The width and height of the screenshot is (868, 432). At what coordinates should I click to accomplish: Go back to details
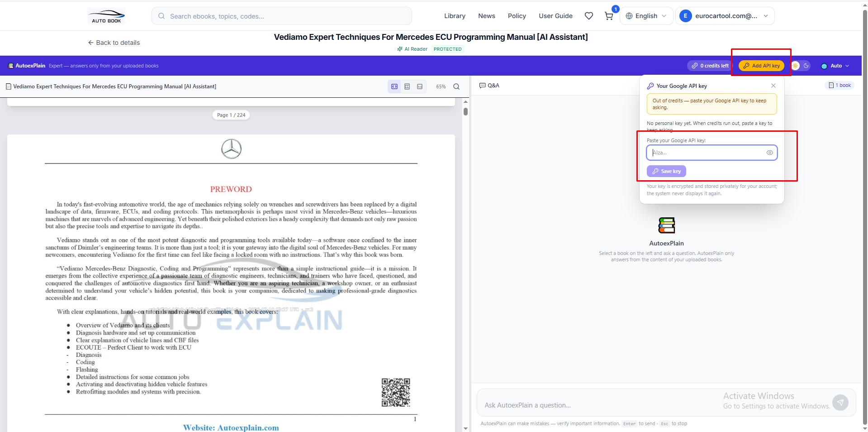(114, 43)
